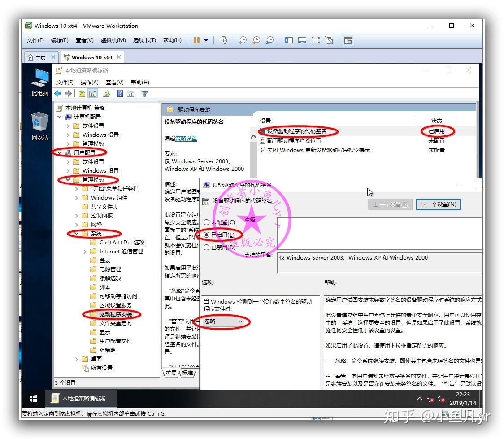Image resolution: width=504 pixels, height=439 pixels.
Task: Switch to the 标准 tab
Action: (187, 373)
